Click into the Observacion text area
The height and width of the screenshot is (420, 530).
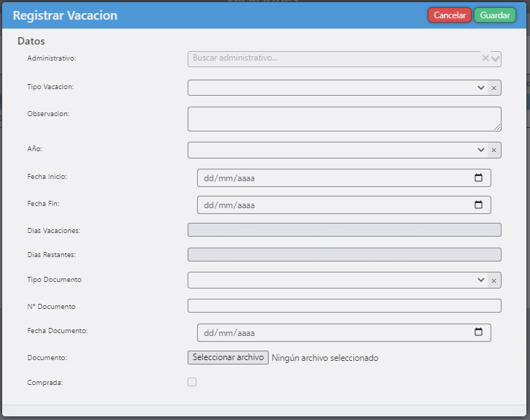tap(344, 118)
